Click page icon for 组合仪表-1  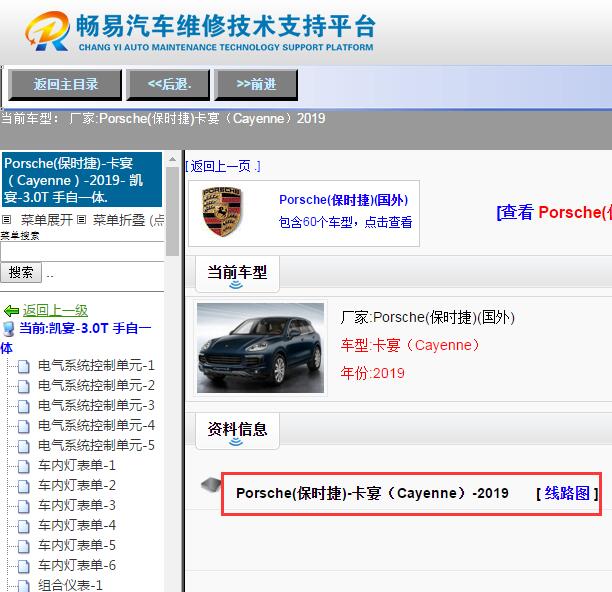coord(24,586)
